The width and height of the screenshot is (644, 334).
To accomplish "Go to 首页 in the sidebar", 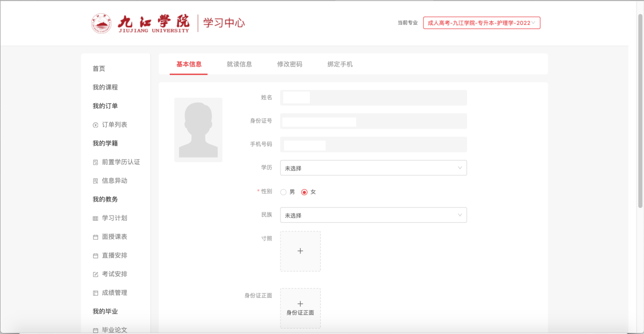I will (x=99, y=69).
